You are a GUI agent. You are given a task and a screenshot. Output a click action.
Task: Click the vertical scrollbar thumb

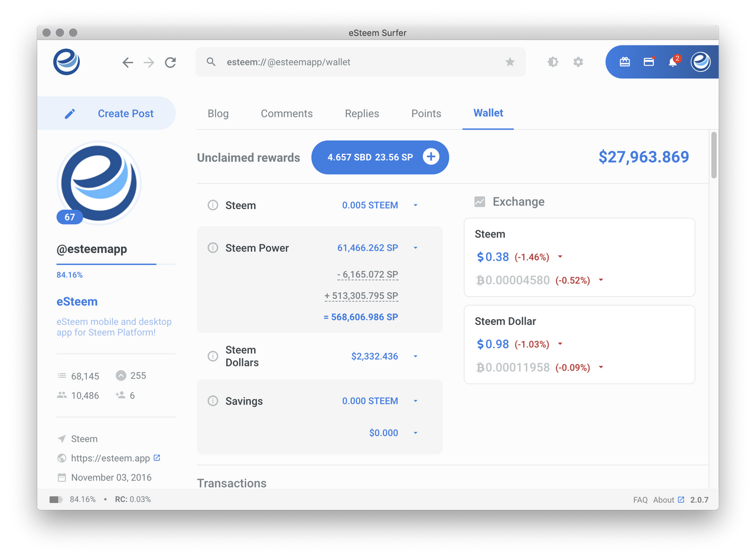[x=714, y=155]
